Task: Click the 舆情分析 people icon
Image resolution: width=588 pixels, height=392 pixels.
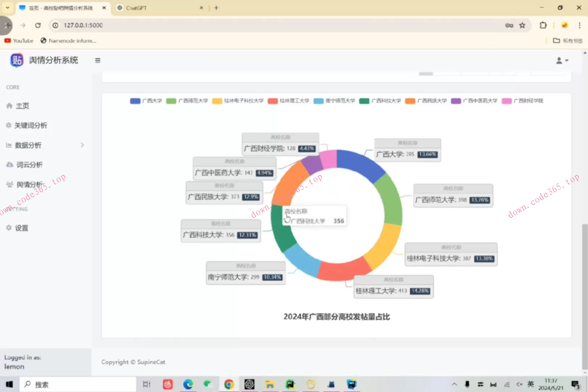Action: [9, 184]
